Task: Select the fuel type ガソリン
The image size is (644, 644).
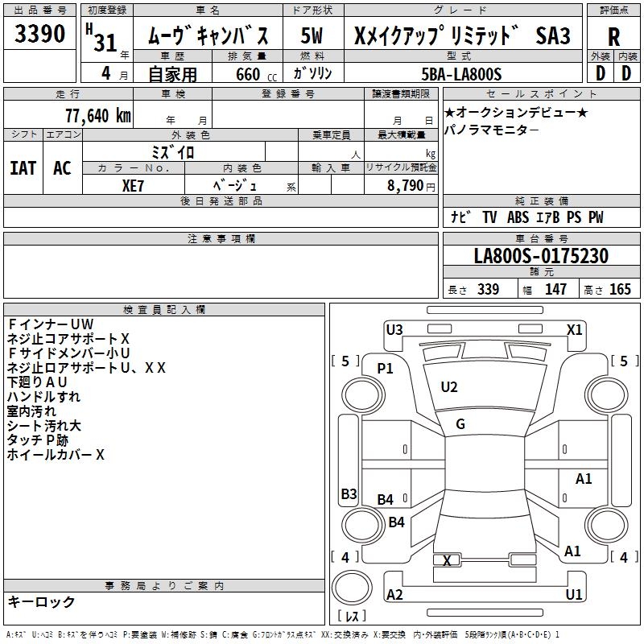Action: click(312, 73)
